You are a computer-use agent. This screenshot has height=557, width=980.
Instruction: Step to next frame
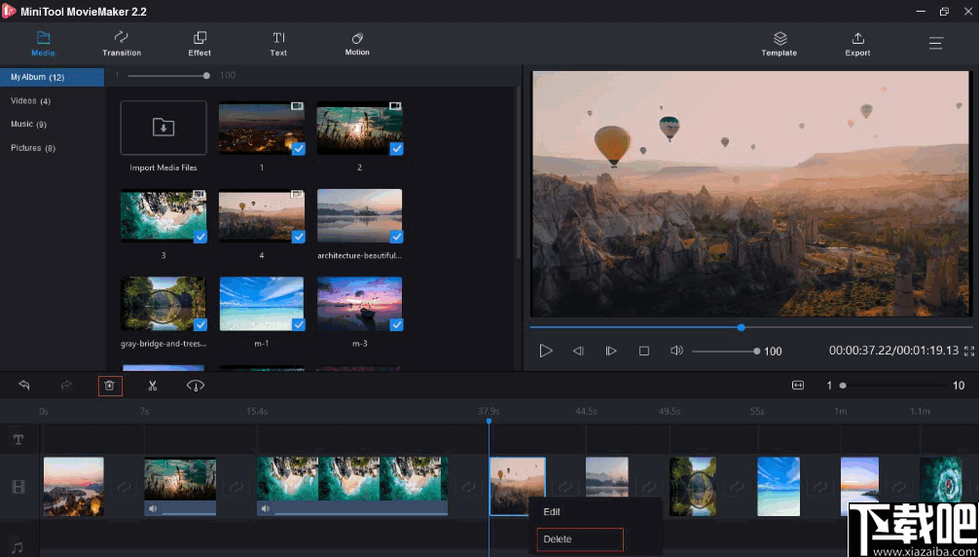(610, 351)
